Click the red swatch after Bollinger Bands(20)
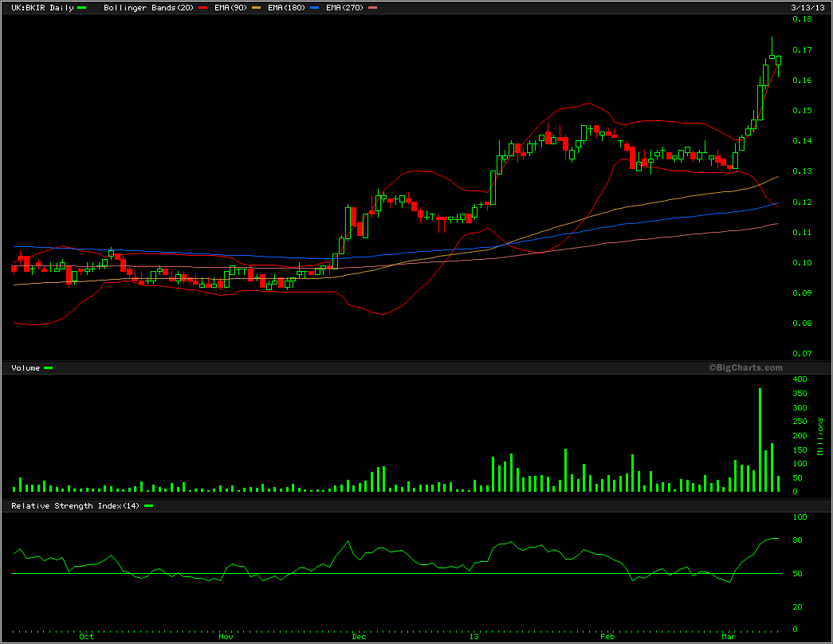 [x=202, y=7]
